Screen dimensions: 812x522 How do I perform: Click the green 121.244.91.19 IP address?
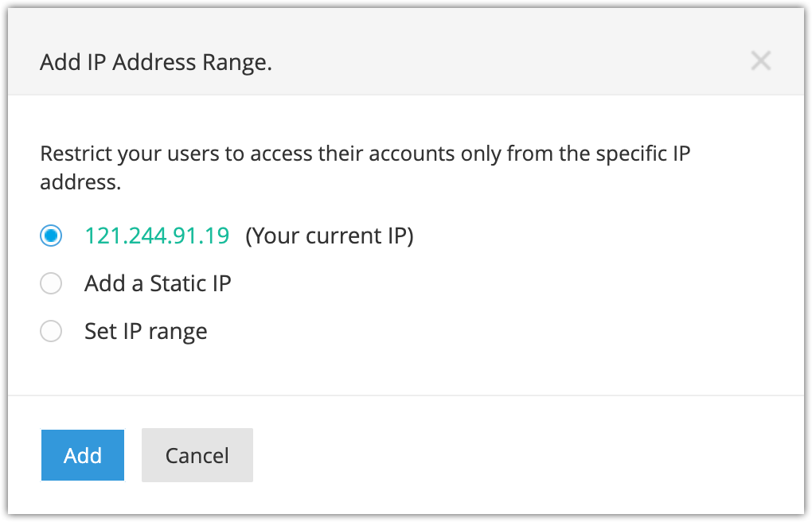click(157, 236)
